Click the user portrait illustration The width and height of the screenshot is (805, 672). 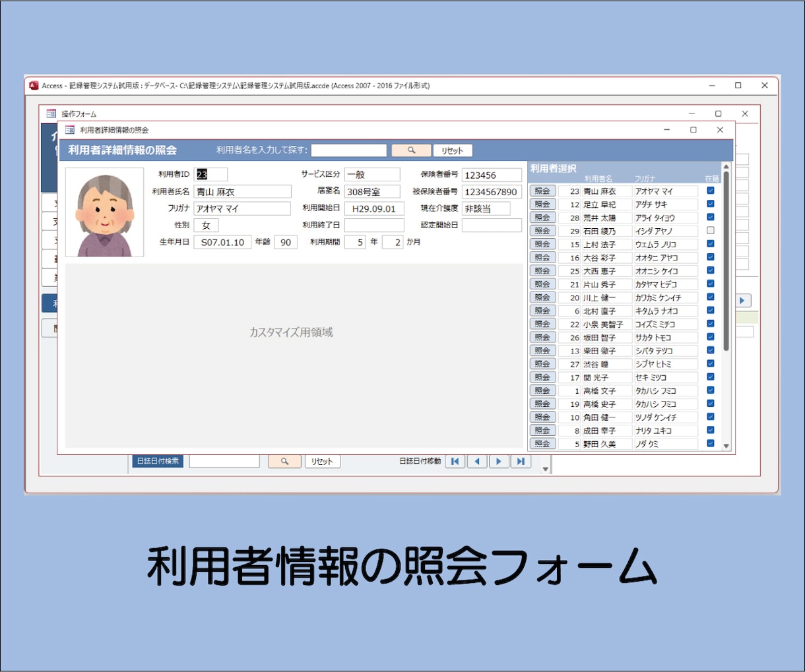[x=105, y=212]
